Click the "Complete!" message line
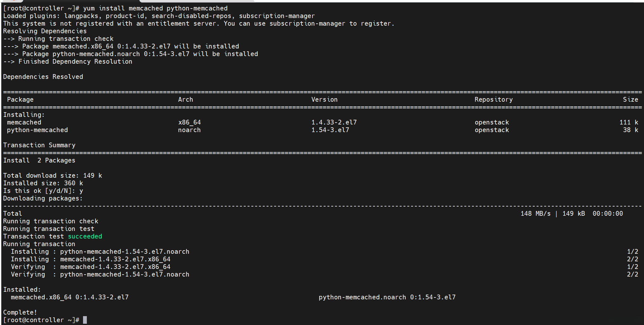This screenshot has height=325, width=644. [20, 312]
